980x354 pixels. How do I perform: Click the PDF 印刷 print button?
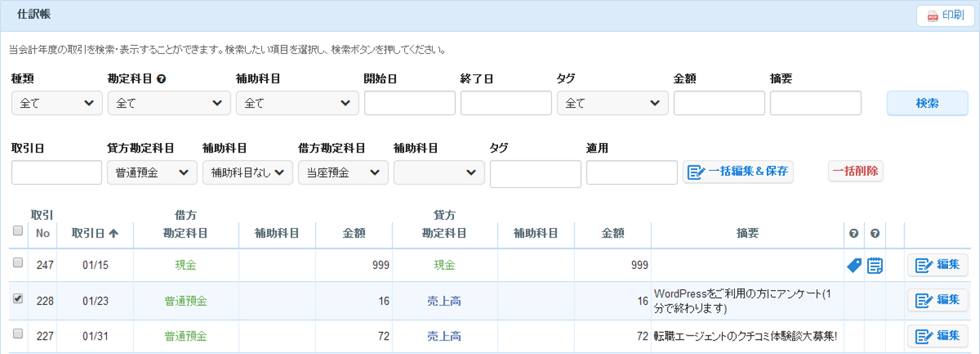(x=945, y=16)
